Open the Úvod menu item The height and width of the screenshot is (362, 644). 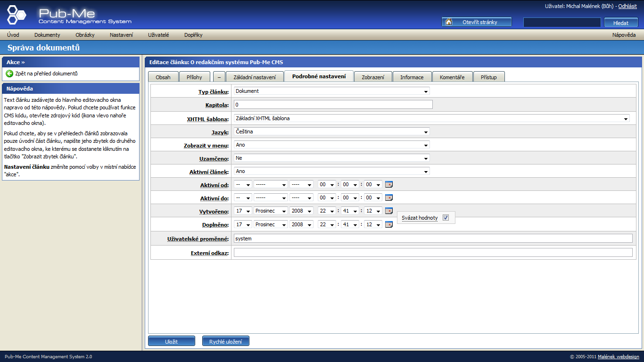click(13, 35)
